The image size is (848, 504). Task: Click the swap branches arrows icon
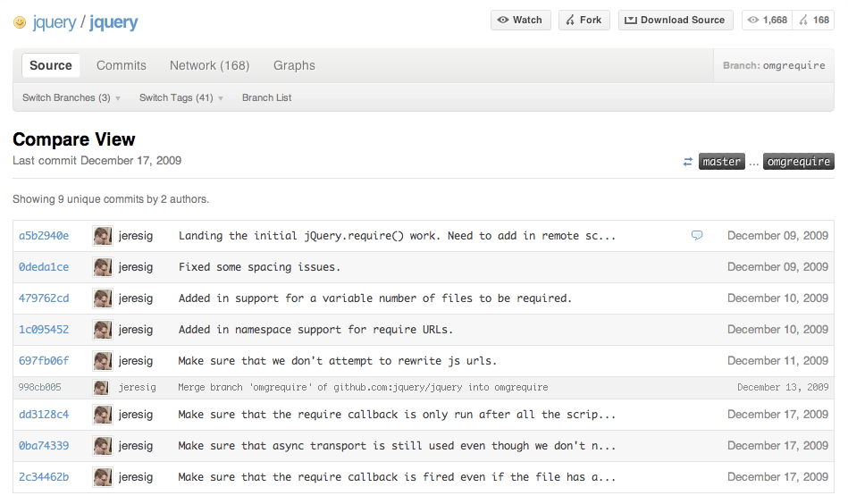(x=688, y=162)
